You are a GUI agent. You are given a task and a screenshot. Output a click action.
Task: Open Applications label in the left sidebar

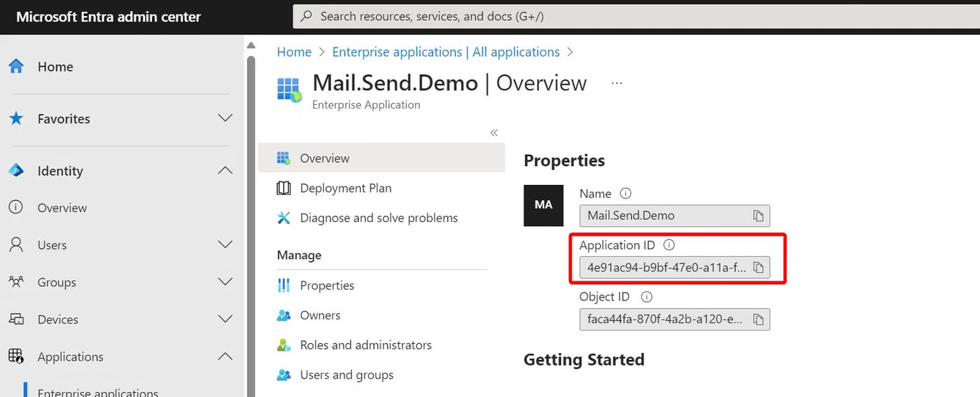(71, 356)
